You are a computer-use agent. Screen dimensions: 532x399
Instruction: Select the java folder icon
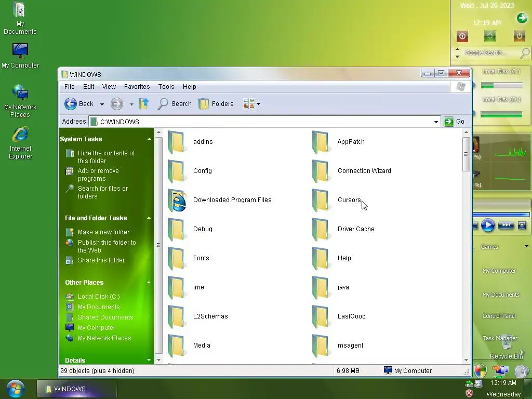tap(320, 288)
